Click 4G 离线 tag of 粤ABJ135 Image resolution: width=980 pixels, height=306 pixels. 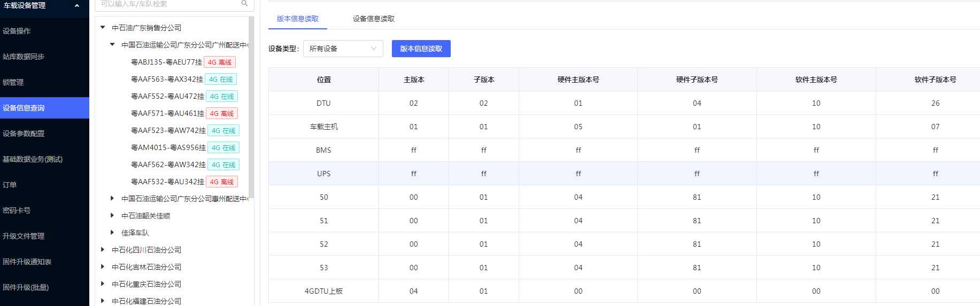coord(220,62)
